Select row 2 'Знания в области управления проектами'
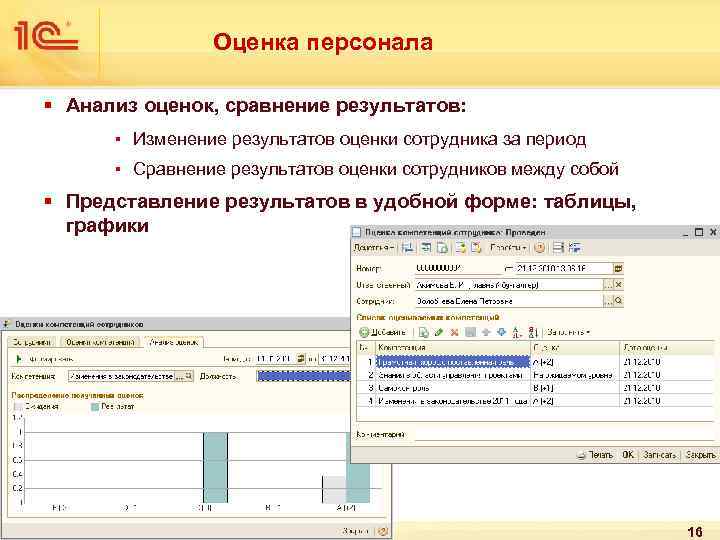 pos(535,375)
